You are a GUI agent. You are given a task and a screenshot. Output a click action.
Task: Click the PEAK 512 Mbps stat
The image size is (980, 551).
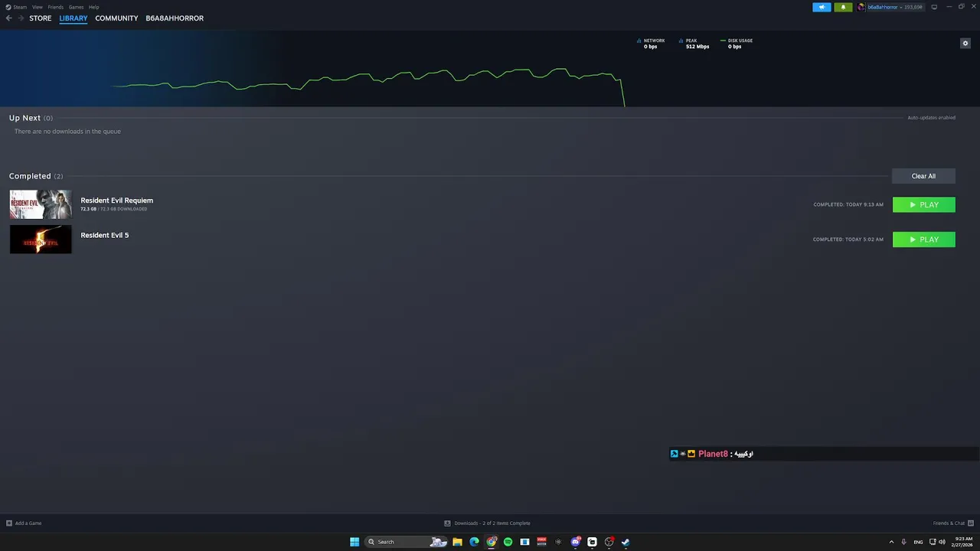pos(695,44)
